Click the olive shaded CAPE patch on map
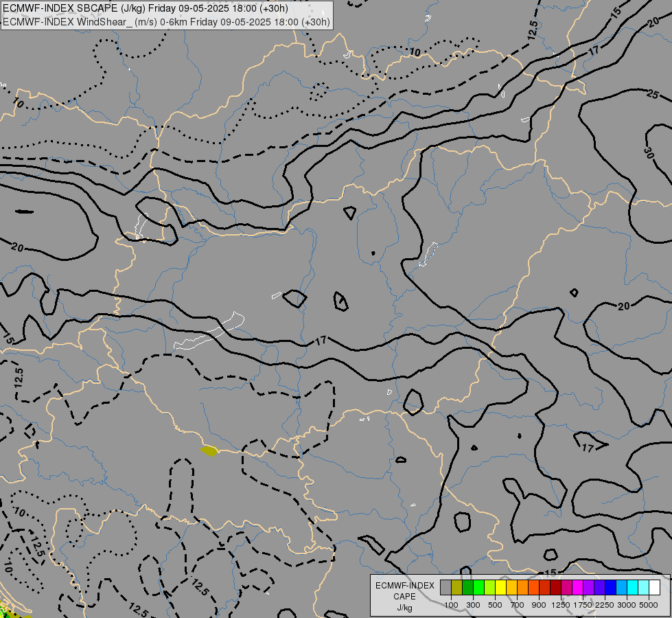The height and width of the screenshot is (618, 672). coord(209,450)
